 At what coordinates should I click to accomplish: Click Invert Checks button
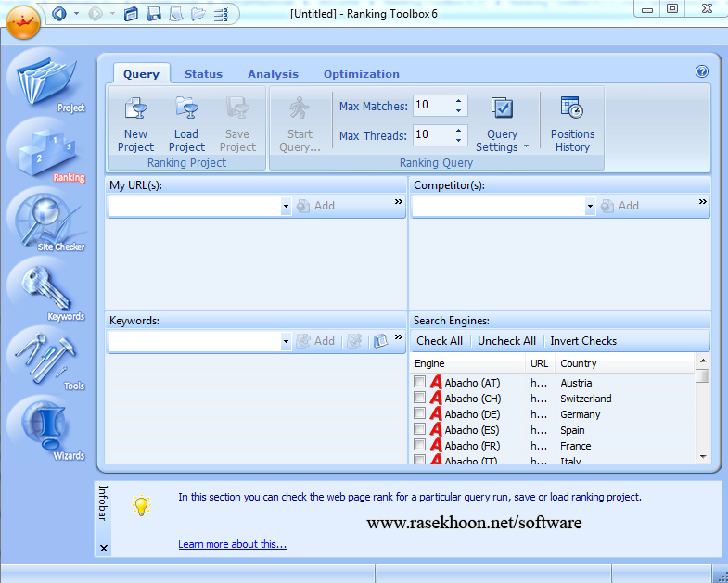583,341
